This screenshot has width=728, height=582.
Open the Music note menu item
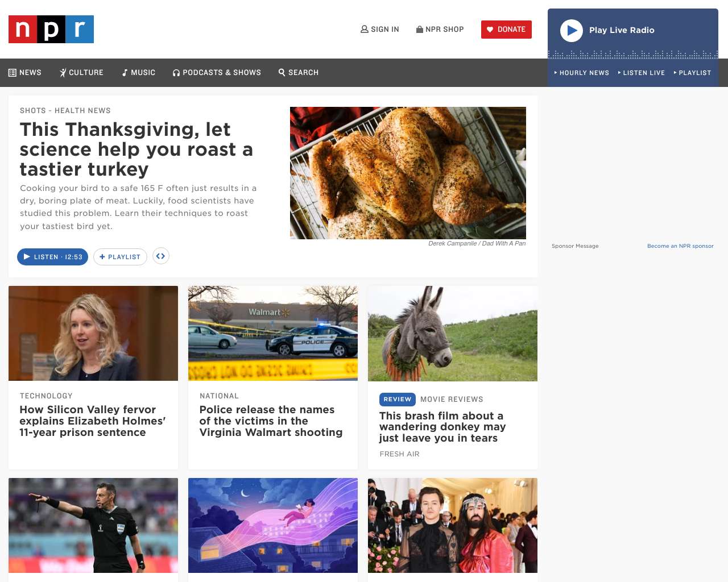pos(138,73)
